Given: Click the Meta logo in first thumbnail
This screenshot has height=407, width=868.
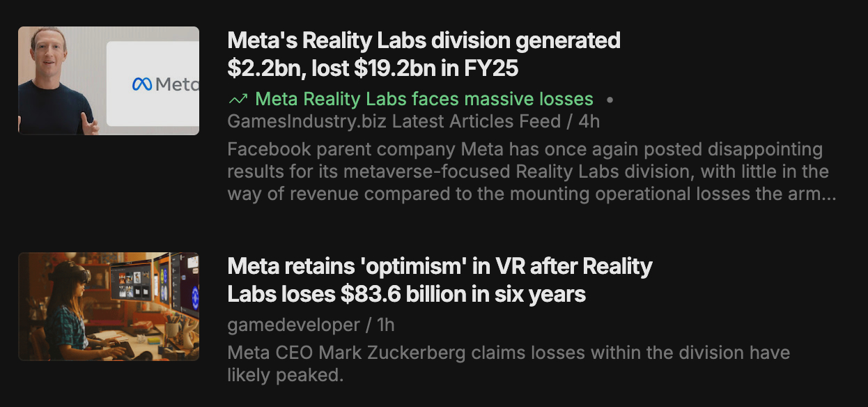Looking at the screenshot, I should point(164,84).
